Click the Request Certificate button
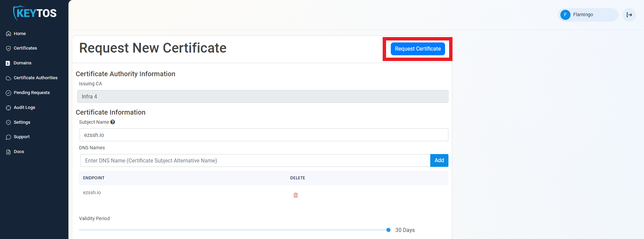 [x=418, y=49]
